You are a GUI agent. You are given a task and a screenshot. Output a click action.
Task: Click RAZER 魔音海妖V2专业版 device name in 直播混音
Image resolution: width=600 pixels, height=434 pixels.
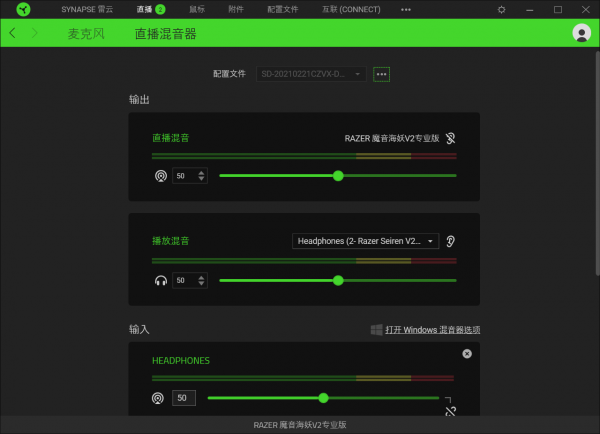click(x=392, y=138)
